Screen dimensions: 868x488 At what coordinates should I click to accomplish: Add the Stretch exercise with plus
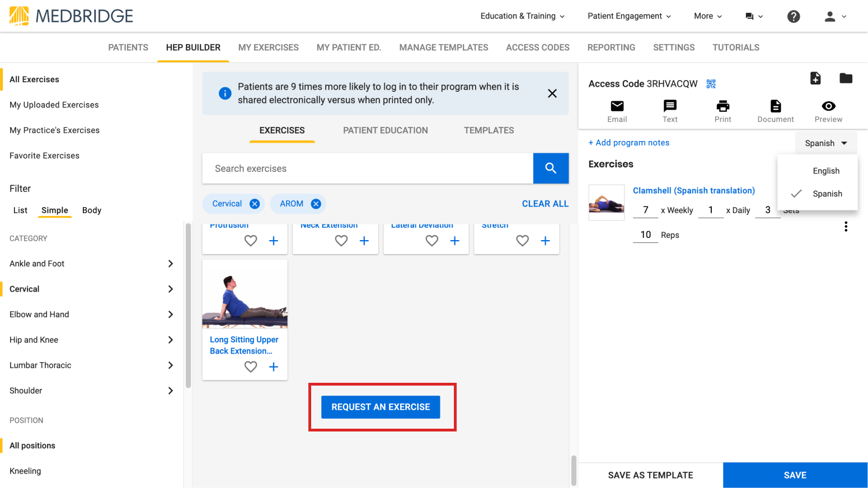coord(546,241)
